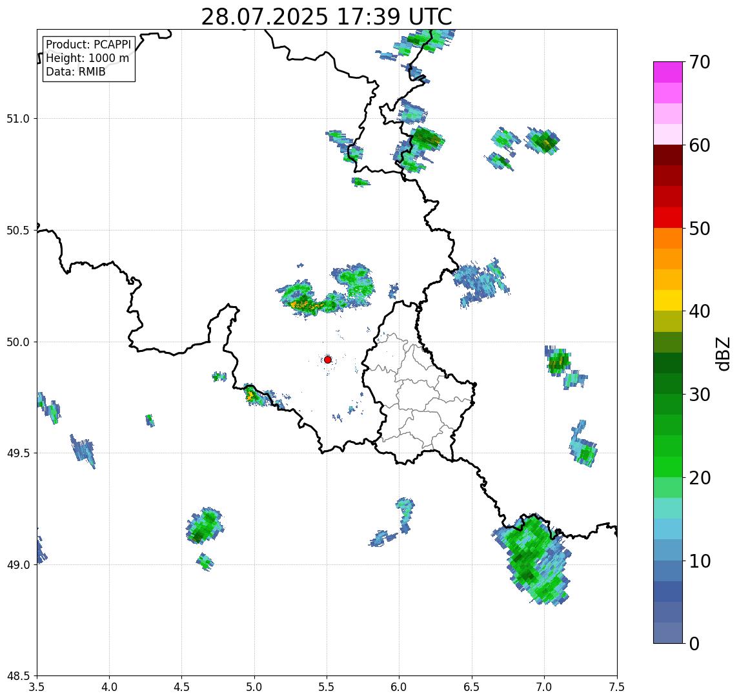The width and height of the screenshot is (739, 700).
Task: Click the yellow swatch just above 40 dBZ
Action: [x=668, y=300]
